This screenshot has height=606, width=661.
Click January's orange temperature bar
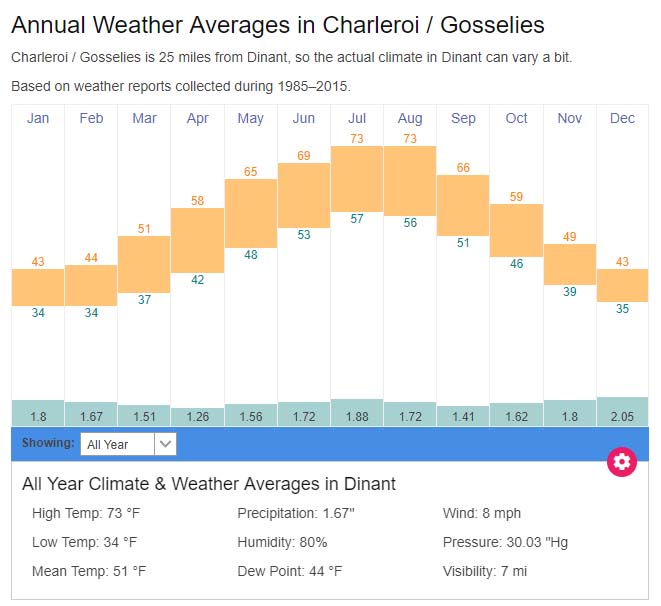pyautogui.click(x=38, y=287)
